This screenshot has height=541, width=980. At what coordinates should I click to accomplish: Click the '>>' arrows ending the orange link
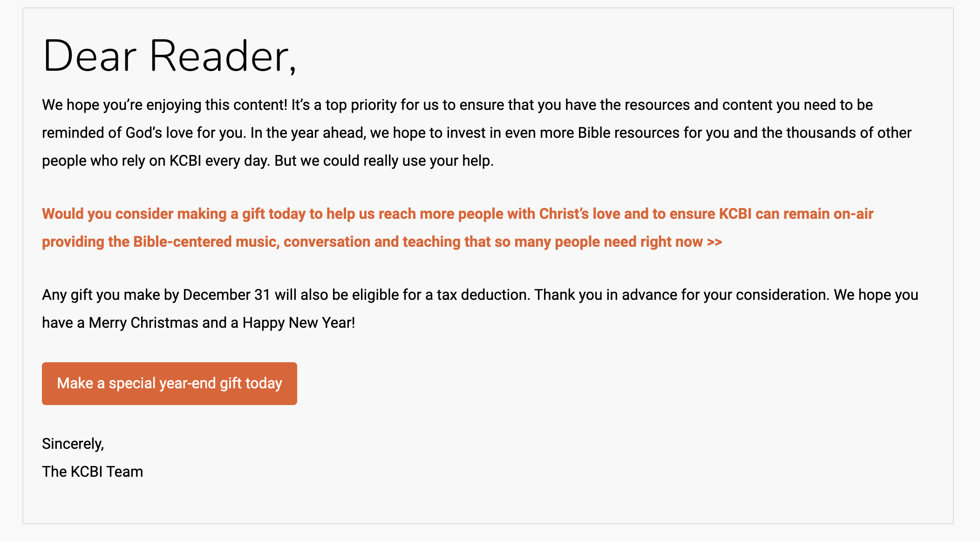[x=715, y=242]
